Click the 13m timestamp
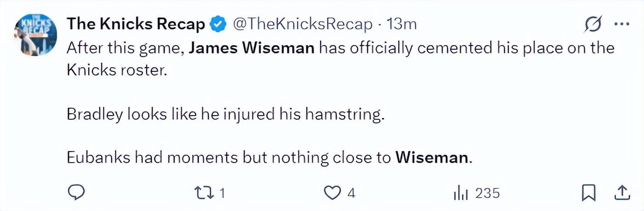Viewport: 644px width, 211px height. click(x=402, y=24)
